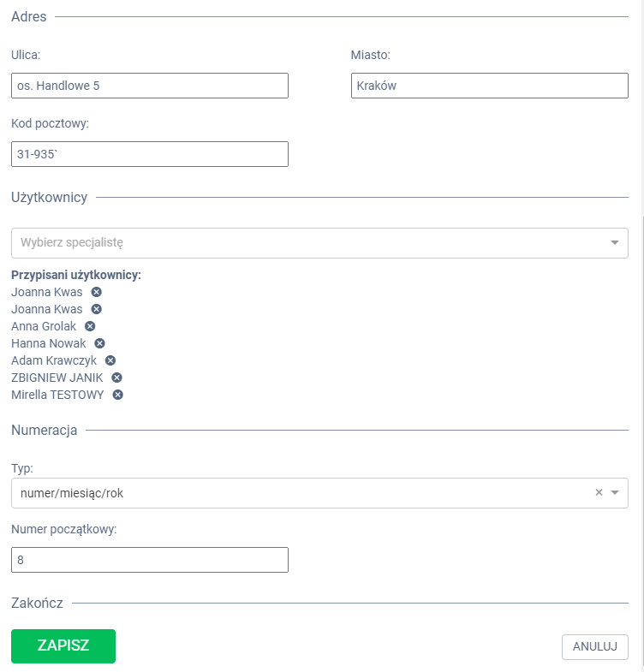
Task: Select the Kod pocztowy postal code field
Action: (150, 154)
